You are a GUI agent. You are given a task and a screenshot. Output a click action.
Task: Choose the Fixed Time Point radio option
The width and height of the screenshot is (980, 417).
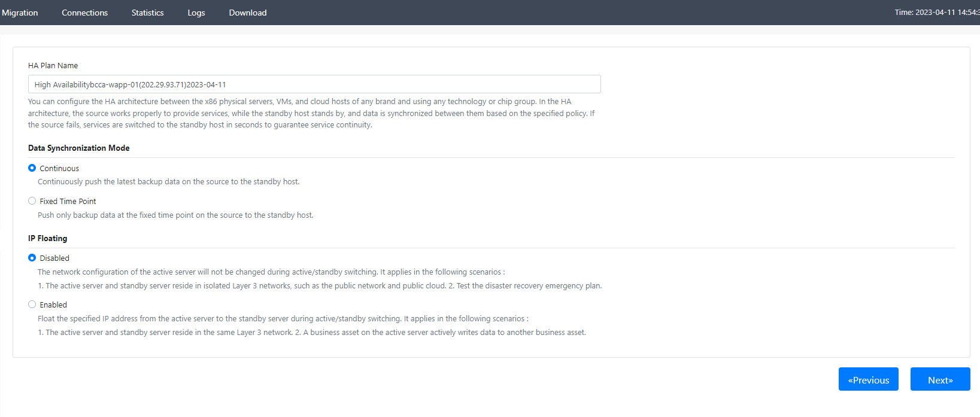click(32, 201)
